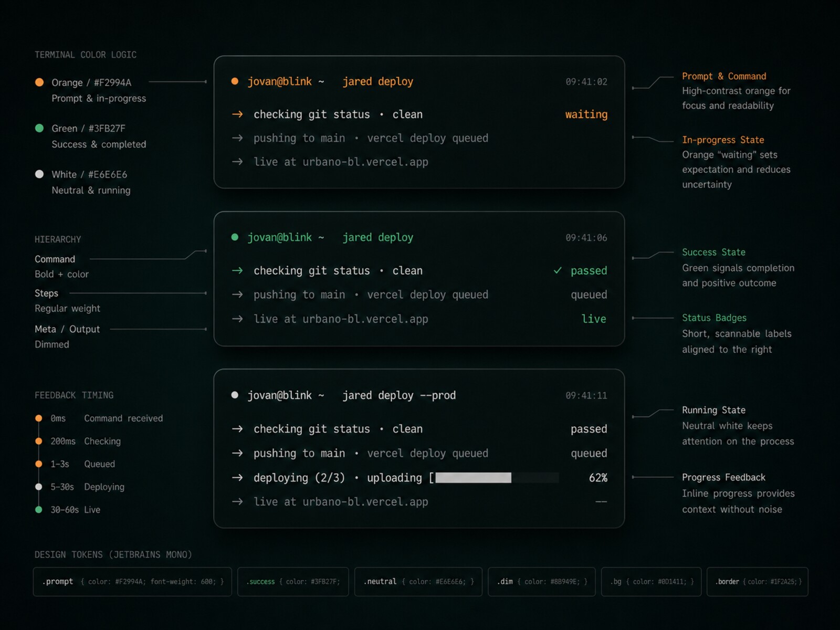This screenshot has width=840, height=630.
Task: Click the arrow before 'pushing to main' in the 09:41:06 terminal
Action: click(237, 295)
